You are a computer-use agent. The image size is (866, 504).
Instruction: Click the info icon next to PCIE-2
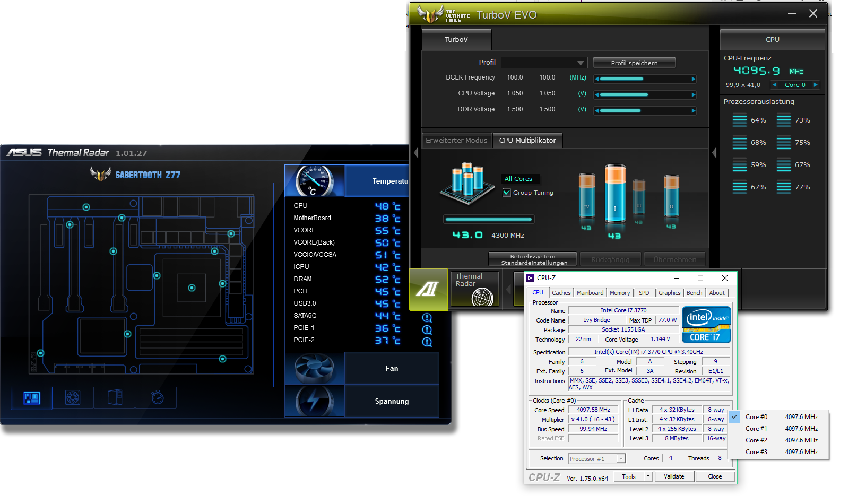tap(427, 342)
